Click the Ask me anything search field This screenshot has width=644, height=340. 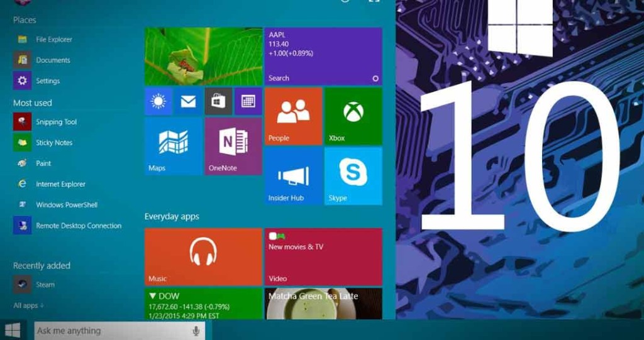(x=119, y=331)
